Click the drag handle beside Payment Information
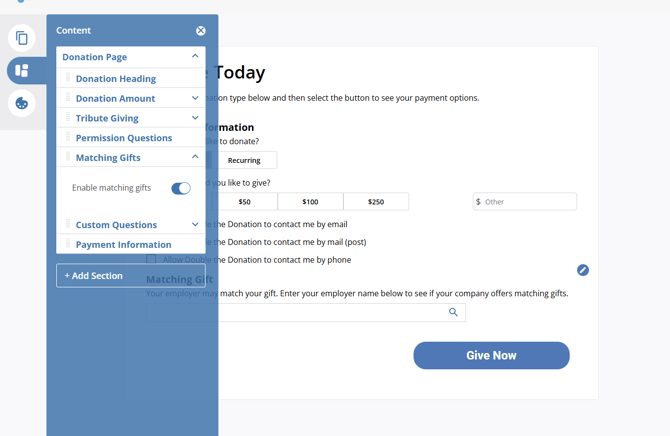670x436 pixels. (x=68, y=244)
